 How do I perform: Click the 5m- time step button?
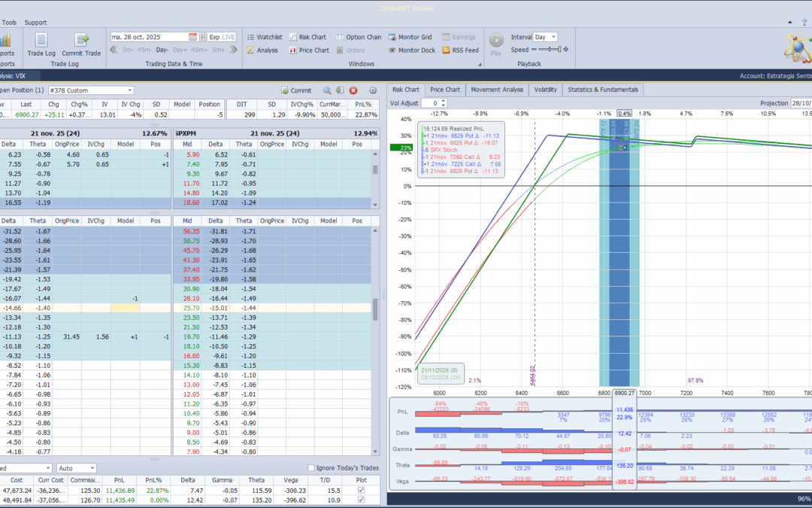point(127,50)
